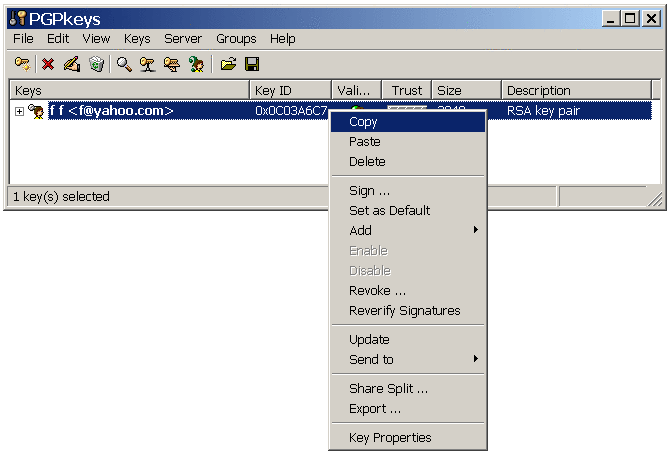Close the PGPkeys window
The width and height of the screenshot is (671, 457).
pyautogui.click(x=652, y=19)
